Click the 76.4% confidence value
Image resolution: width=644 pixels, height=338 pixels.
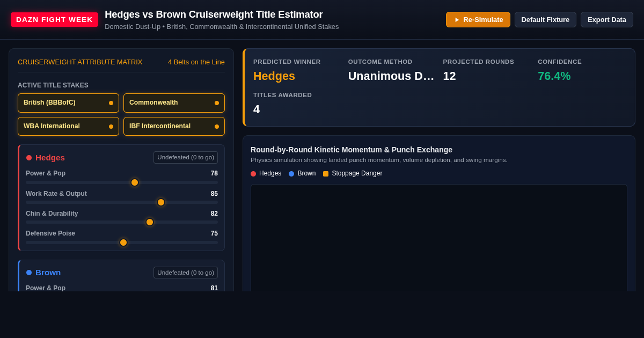pyautogui.click(x=554, y=76)
